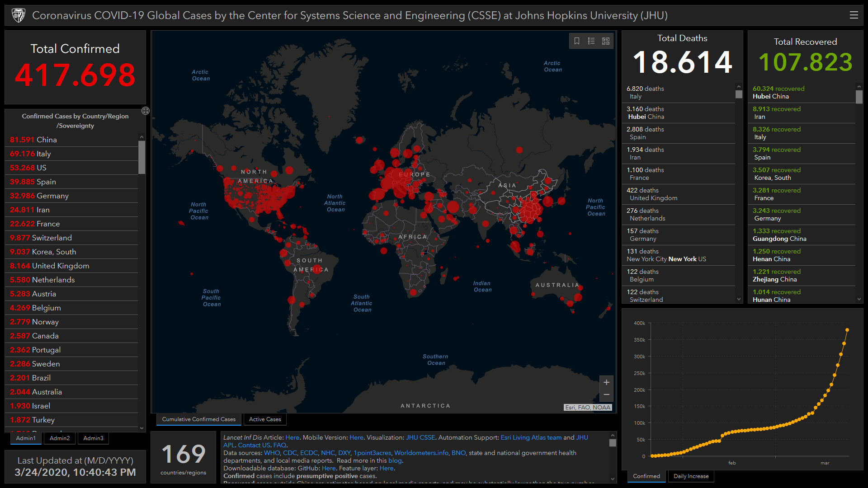The image size is (868, 488).
Task: Click the latest data point on chart
Action: point(847,330)
